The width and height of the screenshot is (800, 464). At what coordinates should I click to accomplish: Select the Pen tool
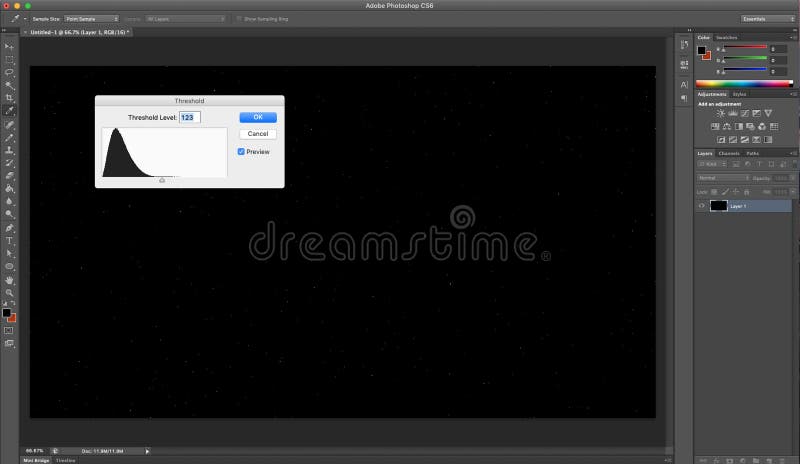[x=9, y=228]
